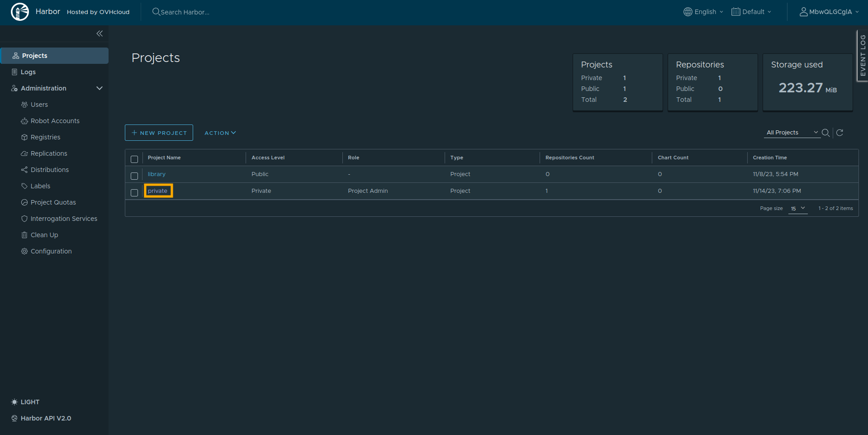Open Robot Accounts page
868x435 pixels.
55,121
